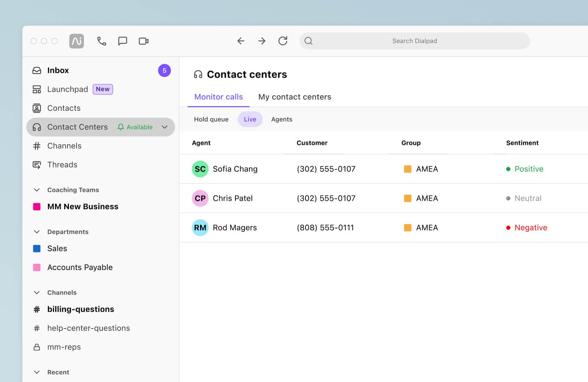Select the Live filter pill

pyautogui.click(x=250, y=119)
